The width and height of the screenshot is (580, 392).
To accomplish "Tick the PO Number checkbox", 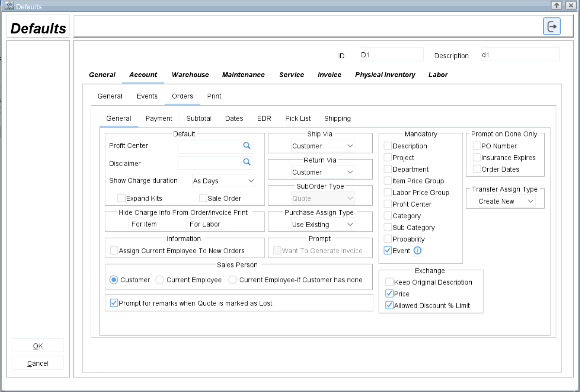I will tap(477, 146).
